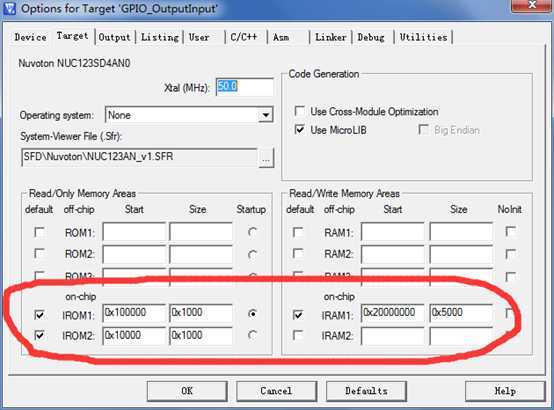Toggle IROM2 default checkbox
Screen dimensions: 554x410
click(x=39, y=335)
